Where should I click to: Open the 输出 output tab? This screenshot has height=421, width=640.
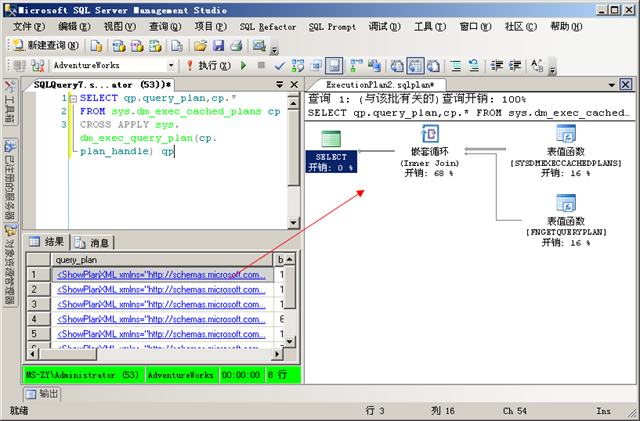42,394
